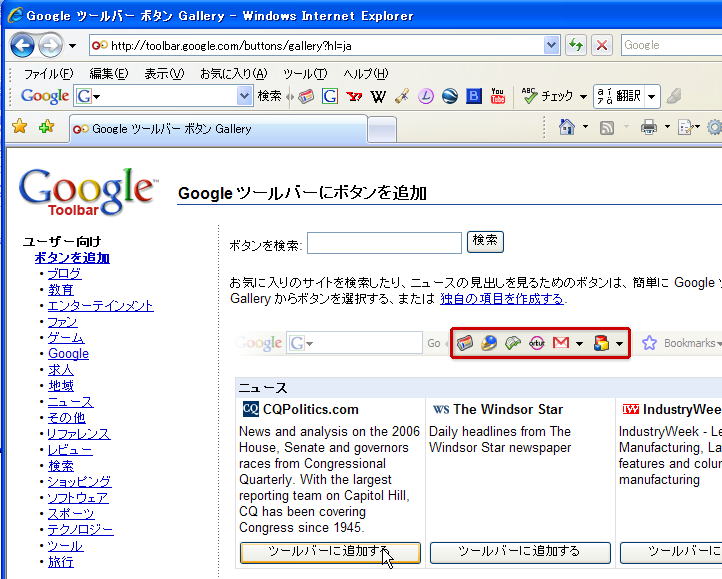Screen dimensions: 722x579
Task: Click the blue B toolbar icon
Action: click(474, 96)
